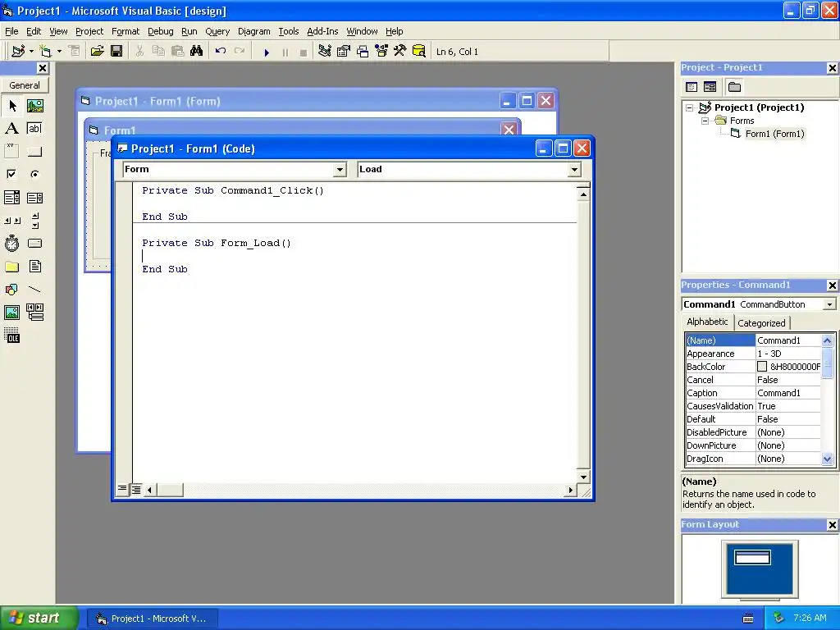The image size is (840, 630).
Task: Click the BackColor color swatch
Action: click(762, 367)
